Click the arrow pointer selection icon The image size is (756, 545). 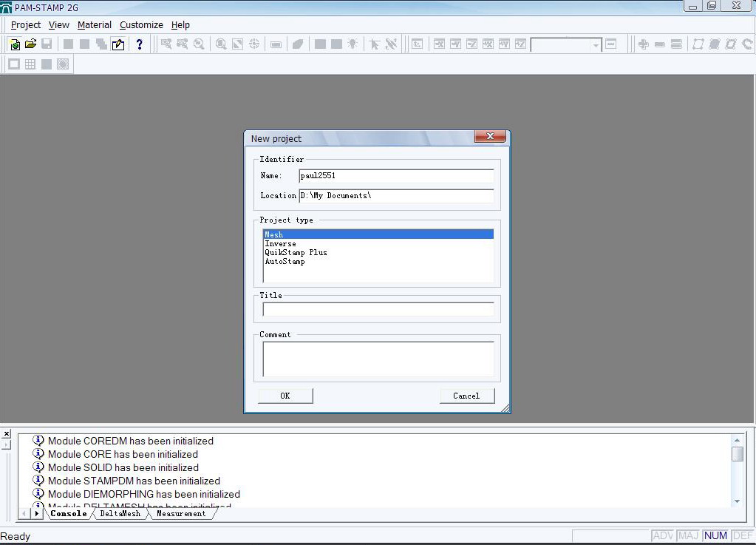[374, 44]
